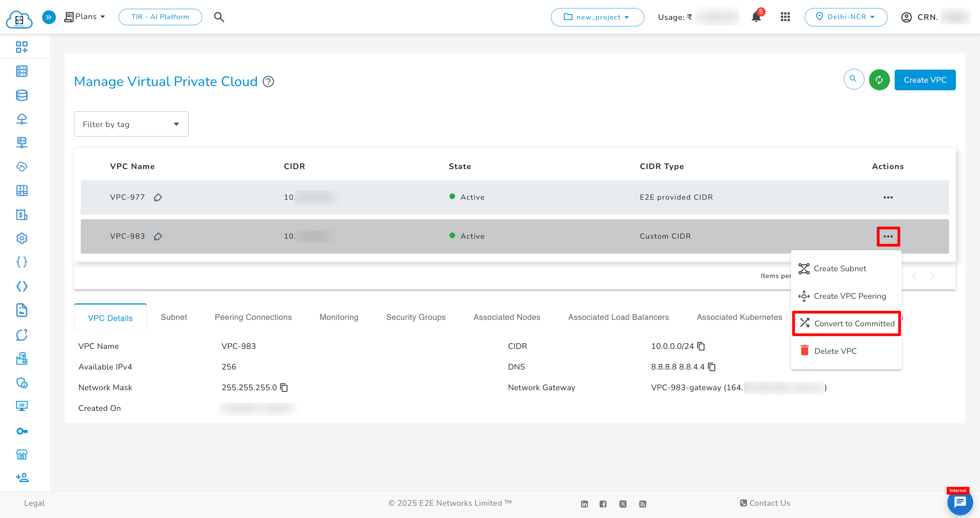
Task: Expand the sidebar with double-arrow icon
Action: click(x=49, y=17)
